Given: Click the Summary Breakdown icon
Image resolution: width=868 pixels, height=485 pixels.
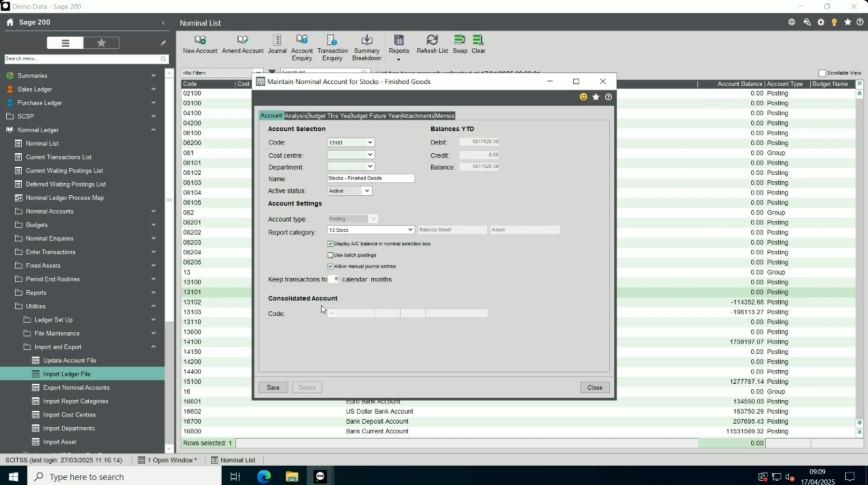Looking at the screenshot, I should [x=366, y=48].
